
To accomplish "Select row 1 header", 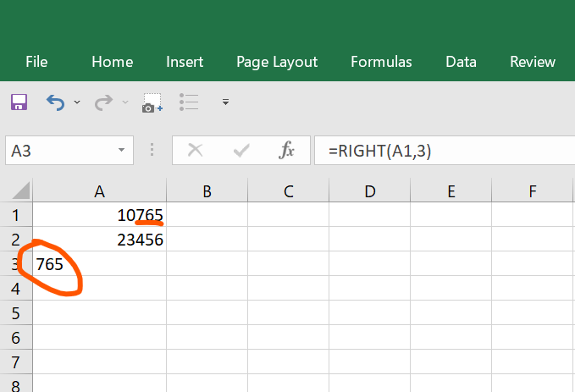I will [16, 215].
